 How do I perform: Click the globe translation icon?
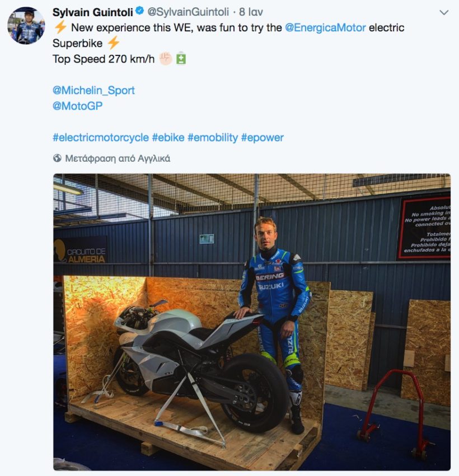click(57, 158)
